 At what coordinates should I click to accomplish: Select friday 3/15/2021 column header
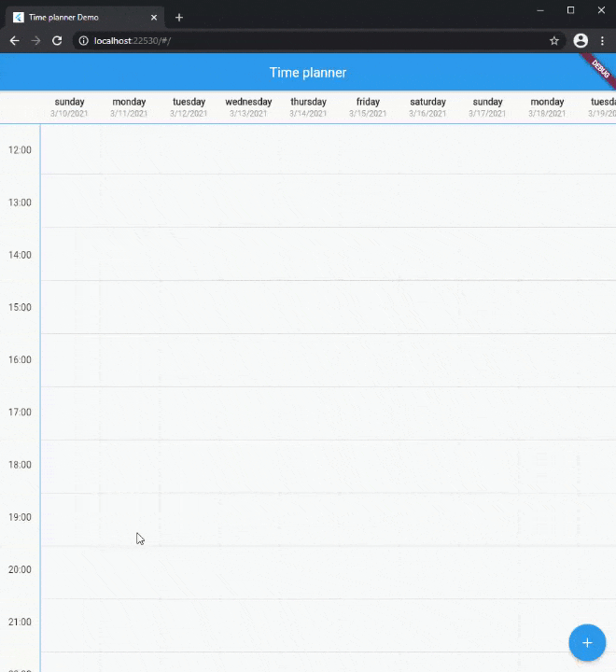pos(368,107)
